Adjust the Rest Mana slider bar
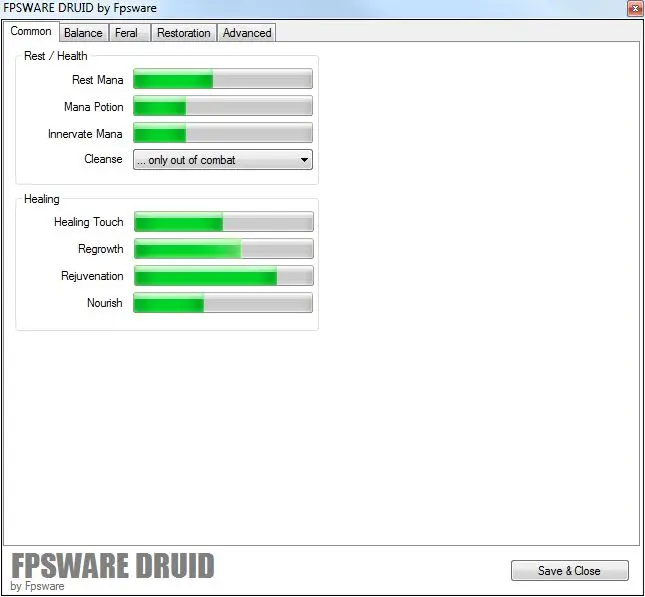The image size is (645, 597). pyautogui.click(x=222, y=80)
